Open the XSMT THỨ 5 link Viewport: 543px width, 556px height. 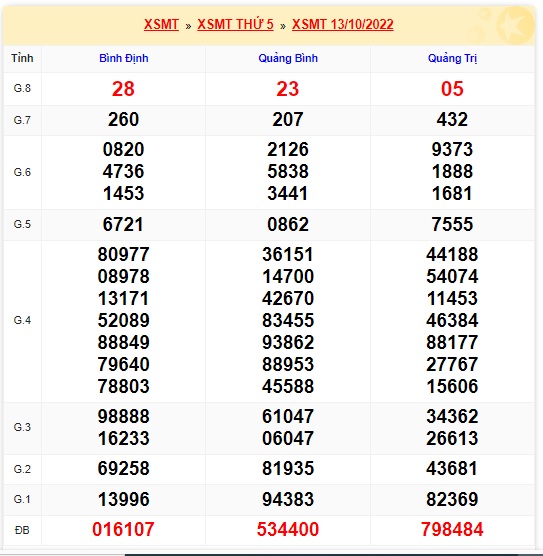tap(236, 24)
